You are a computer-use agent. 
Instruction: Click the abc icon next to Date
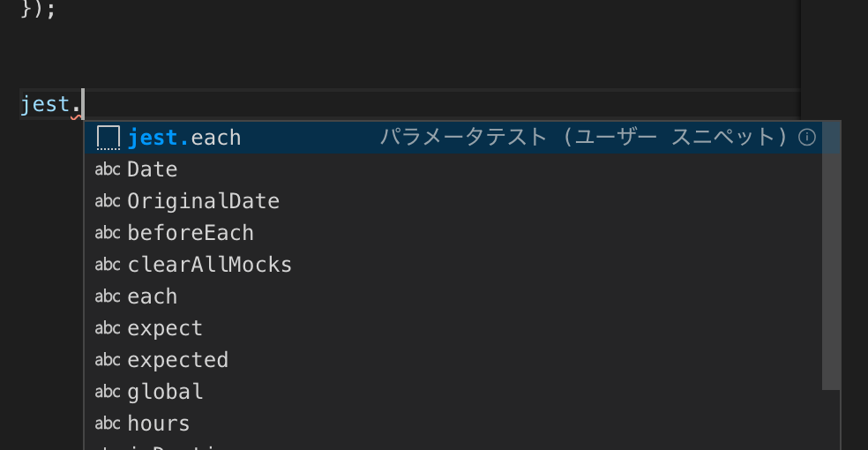coord(108,169)
